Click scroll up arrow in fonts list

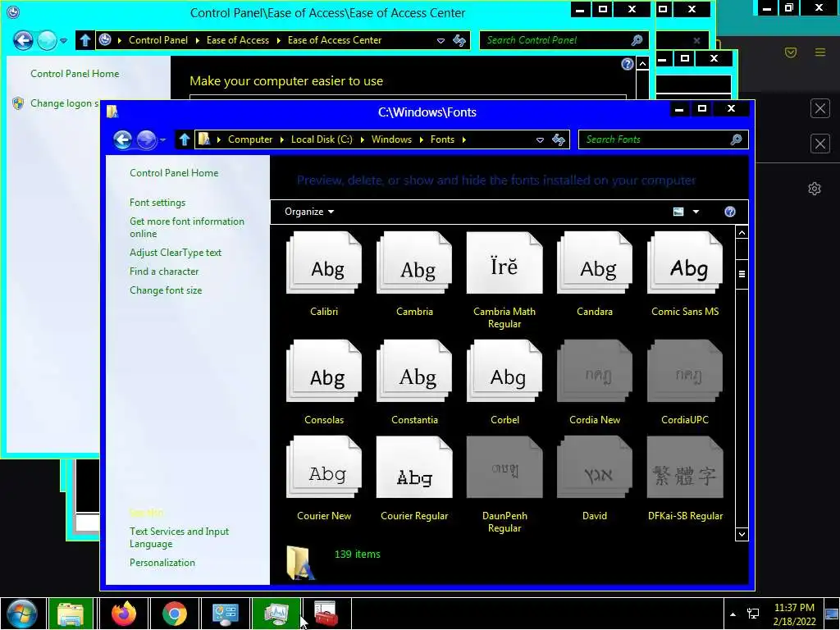(742, 232)
